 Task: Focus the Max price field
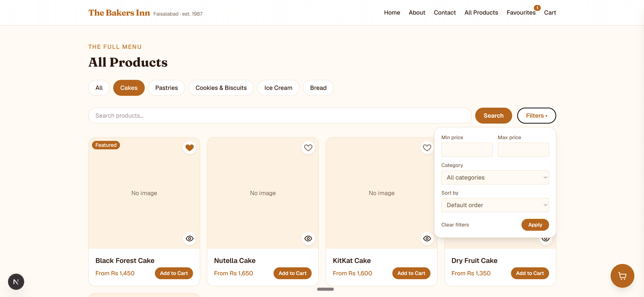pos(523,150)
